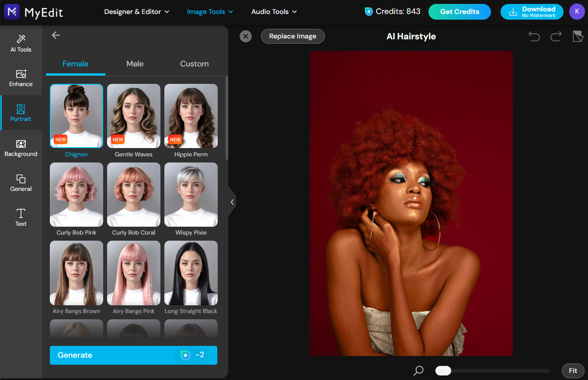
Task: Select the Portrait sidebar icon
Action: tap(21, 113)
